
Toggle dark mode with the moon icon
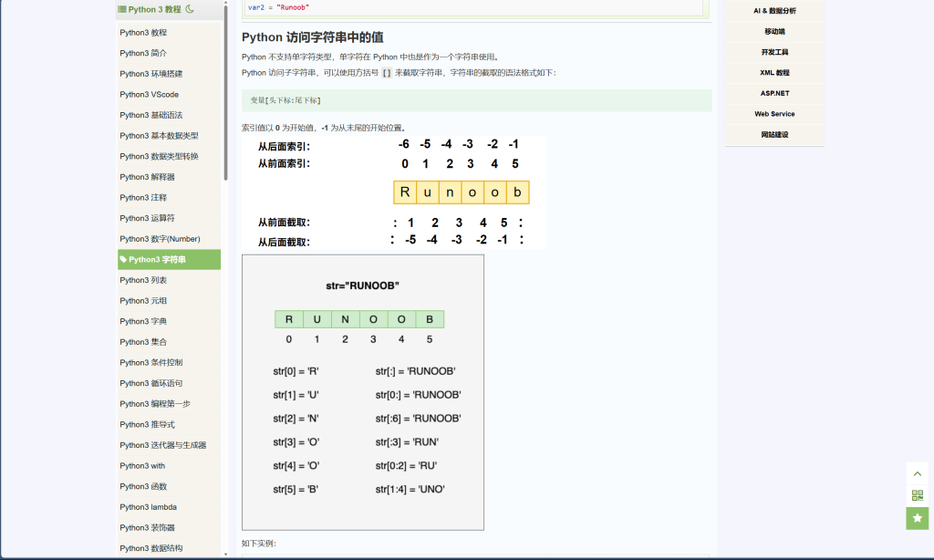pyautogui.click(x=190, y=9)
